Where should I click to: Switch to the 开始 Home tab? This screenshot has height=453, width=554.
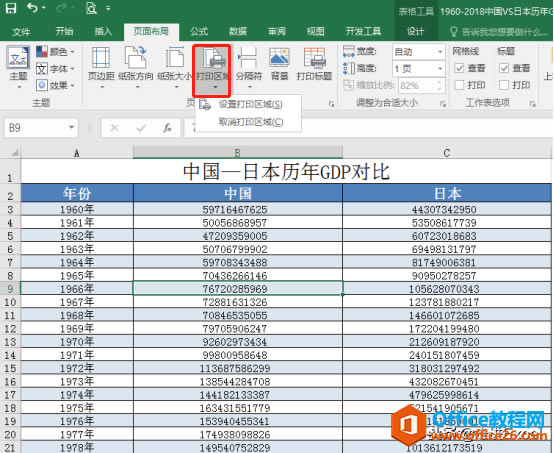point(64,31)
